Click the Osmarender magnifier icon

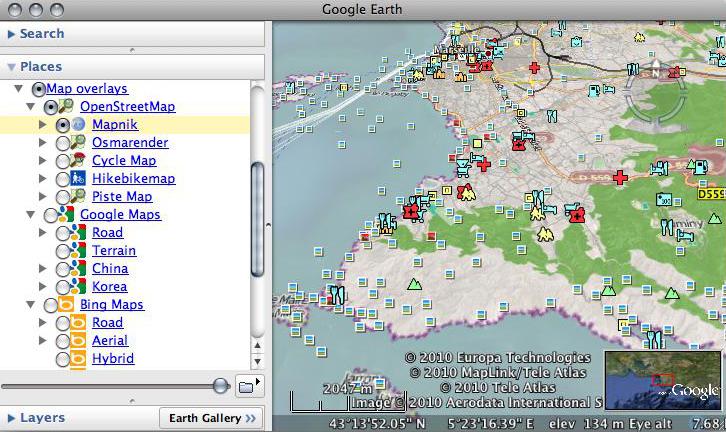pyautogui.click(x=78, y=143)
